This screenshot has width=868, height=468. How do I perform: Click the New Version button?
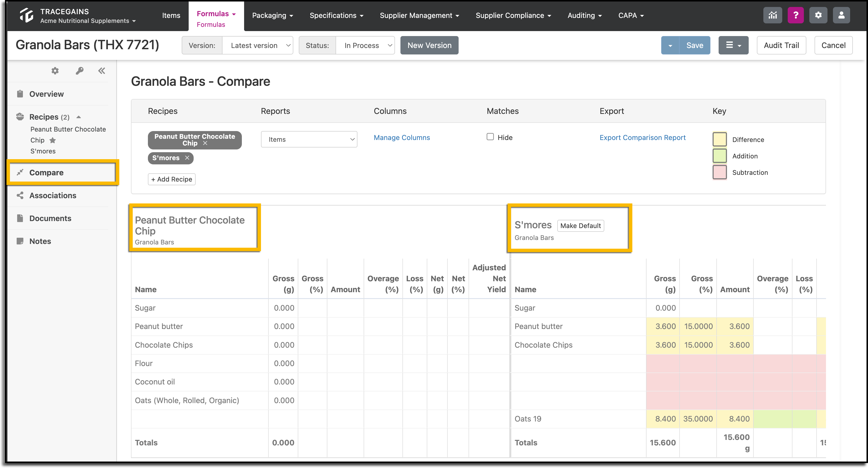(429, 45)
